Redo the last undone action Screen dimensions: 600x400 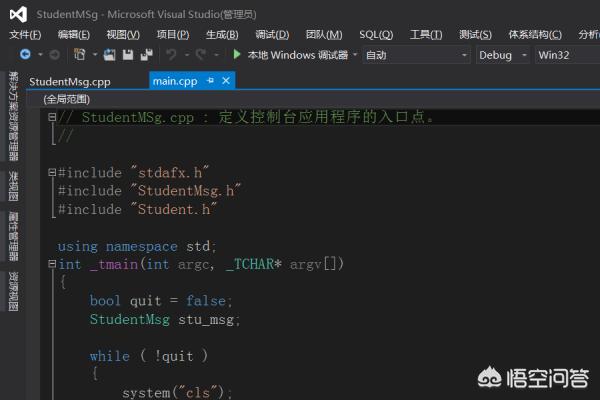(x=201, y=55)
